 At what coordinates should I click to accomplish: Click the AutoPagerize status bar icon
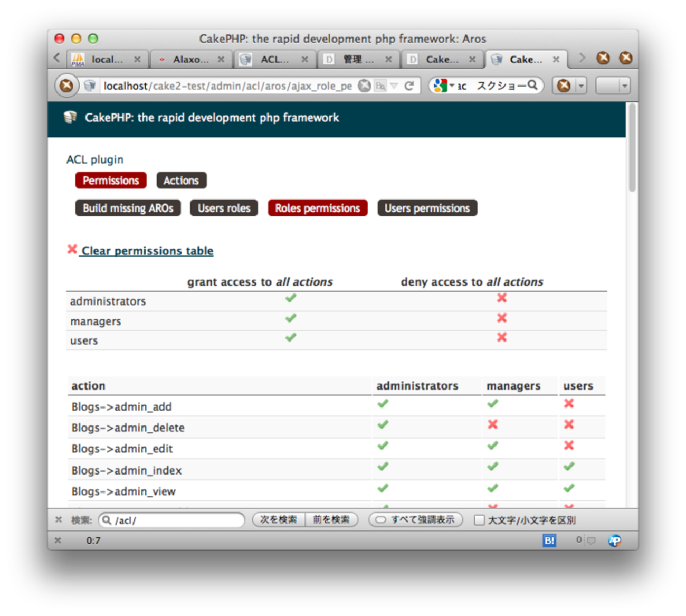(x=615, y=541)
